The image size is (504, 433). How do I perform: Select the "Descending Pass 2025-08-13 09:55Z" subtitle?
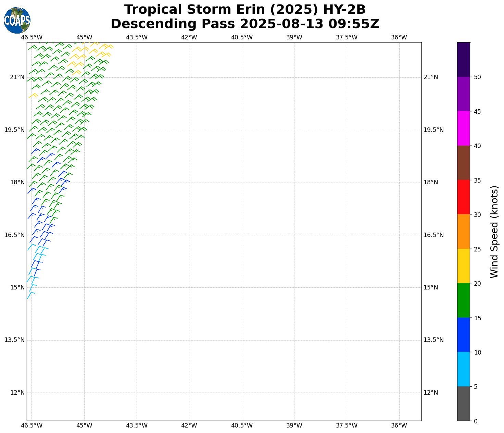[245, 24]
